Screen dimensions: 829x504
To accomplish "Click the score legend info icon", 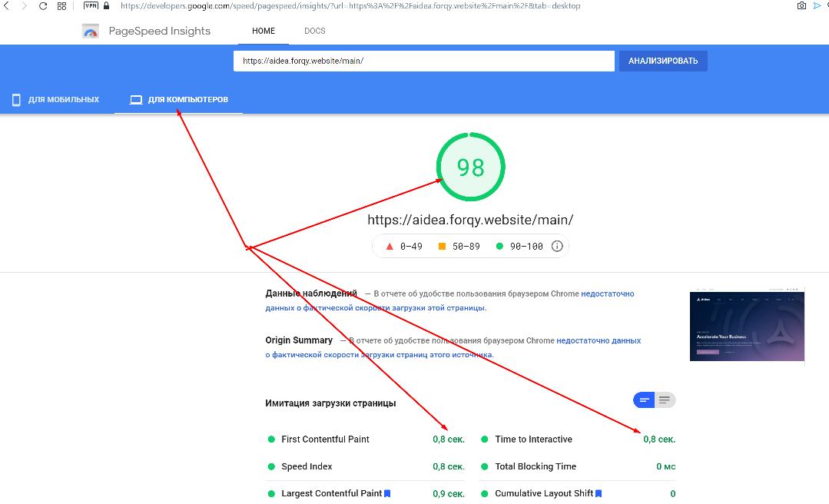I will click(x=557, y=247).
